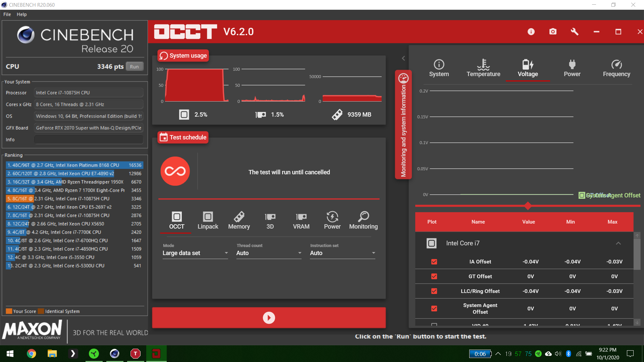
Task: Uncheck IA Offset plot checkbox
Action: tap(434, 262)
